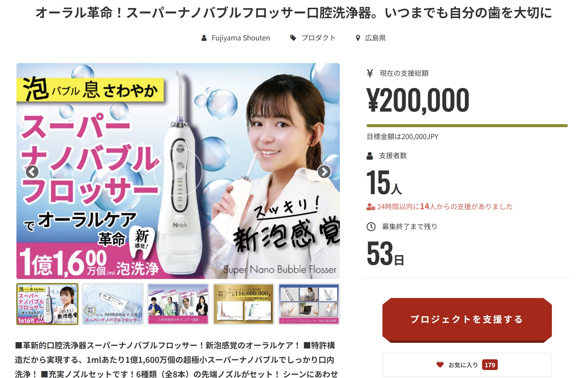Click the yen icon beside 現在の支援総額
The height and width of the screenshot is (378, 588).
[370, 73]
